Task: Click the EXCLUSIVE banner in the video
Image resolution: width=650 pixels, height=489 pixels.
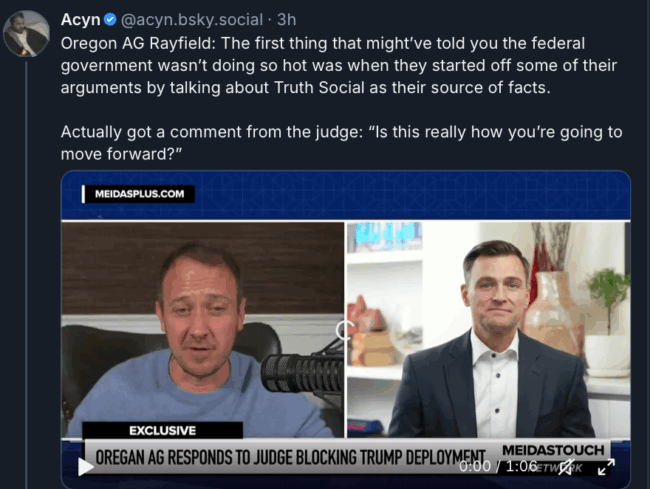Action: tap(162, 431)
